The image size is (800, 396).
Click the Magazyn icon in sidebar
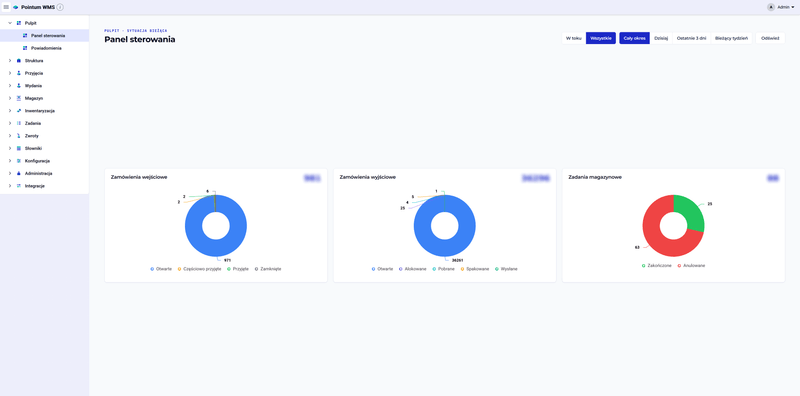19,98
